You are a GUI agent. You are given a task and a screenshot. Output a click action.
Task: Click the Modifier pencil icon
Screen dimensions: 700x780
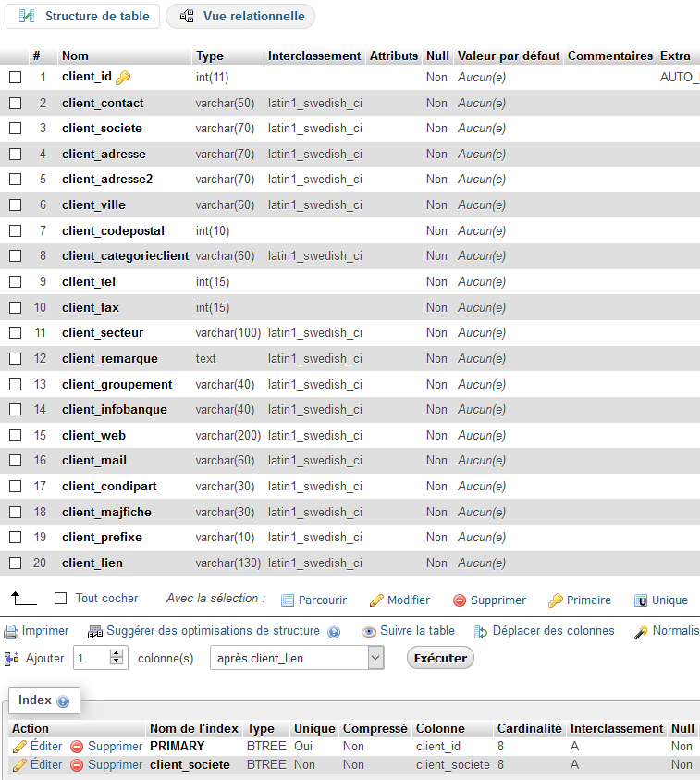click(376, 600)
